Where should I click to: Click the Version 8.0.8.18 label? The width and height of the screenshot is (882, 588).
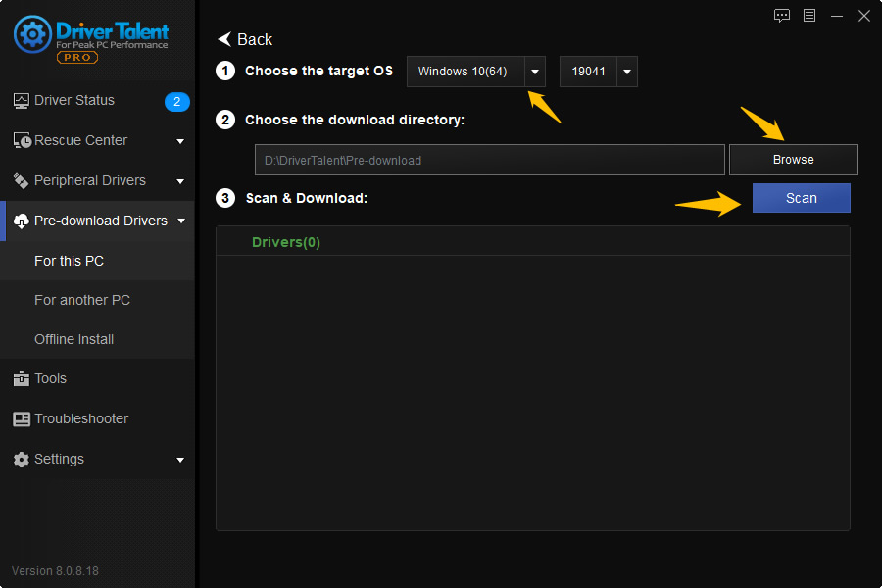coord(55,571)
